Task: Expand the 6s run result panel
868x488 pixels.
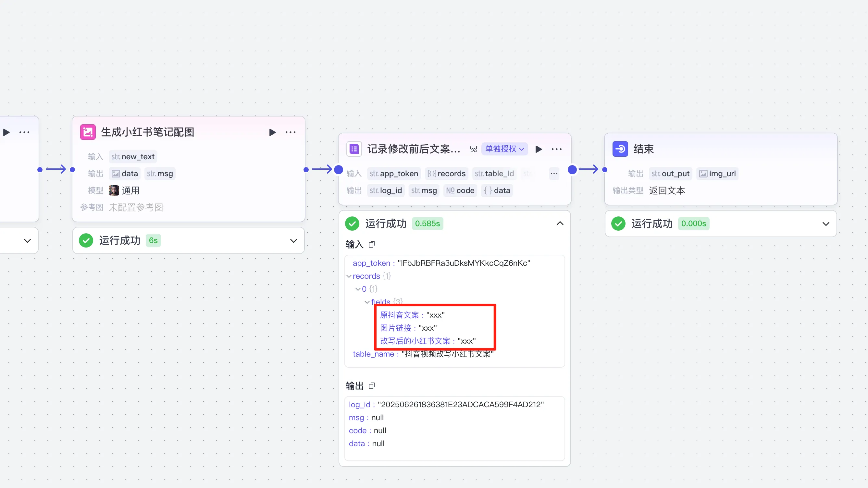Action: pos(293,241)
